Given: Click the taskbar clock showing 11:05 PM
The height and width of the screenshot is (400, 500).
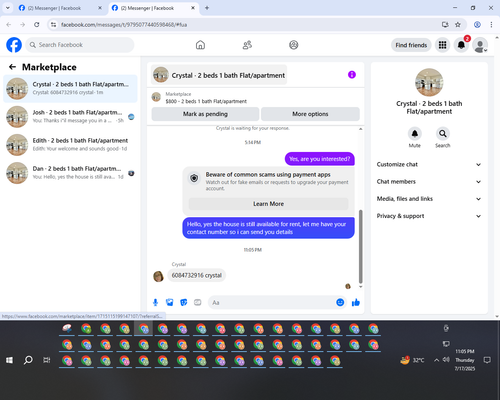Looking at the screenshot, I should point(465,360).
